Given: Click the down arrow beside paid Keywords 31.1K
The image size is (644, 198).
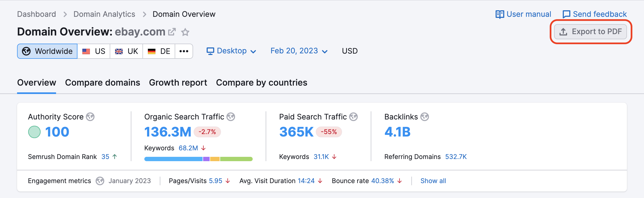Looking at the screenshot, I should coord(334,157).
